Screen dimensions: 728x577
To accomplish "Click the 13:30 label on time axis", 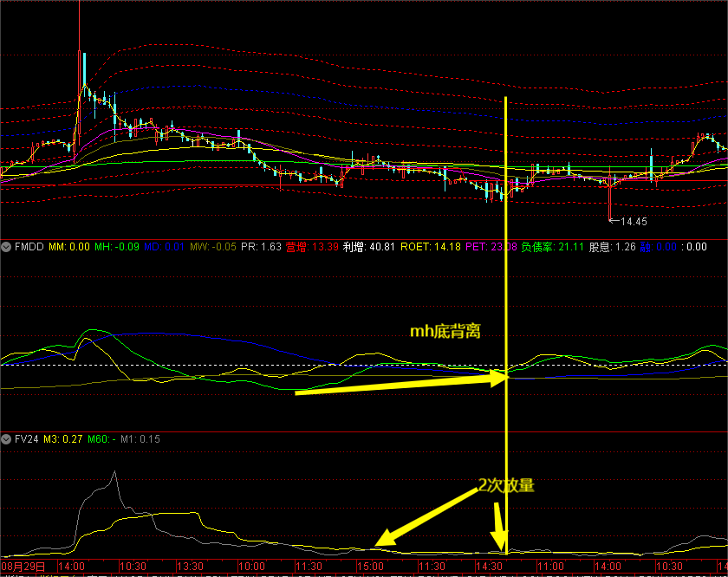I will tap(189, 566).
